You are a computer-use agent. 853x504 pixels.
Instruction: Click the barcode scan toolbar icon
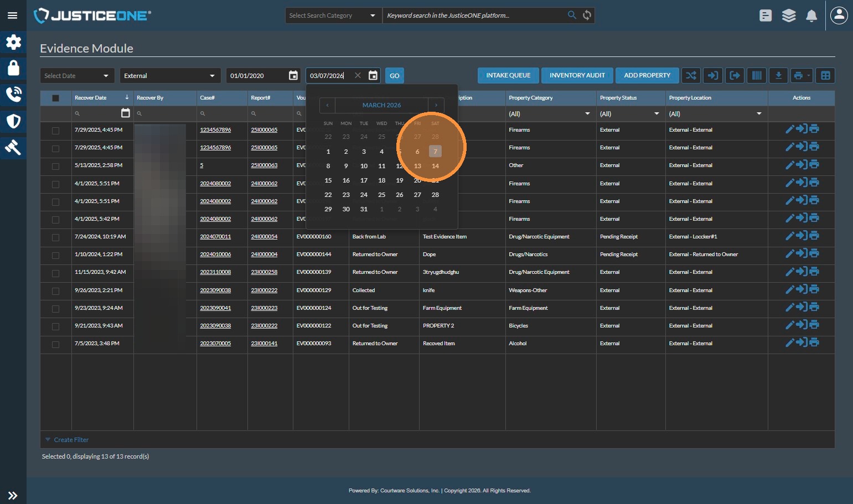click(x=756, y=76)
